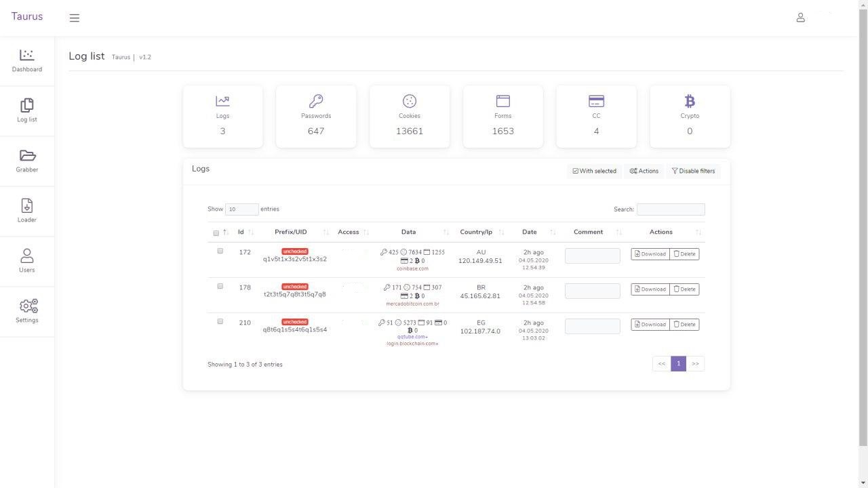Screen dimensions: 868x488
Task: Click the unchecked badge on row 178
Action: pyautogui.click(x=295, y=287)
